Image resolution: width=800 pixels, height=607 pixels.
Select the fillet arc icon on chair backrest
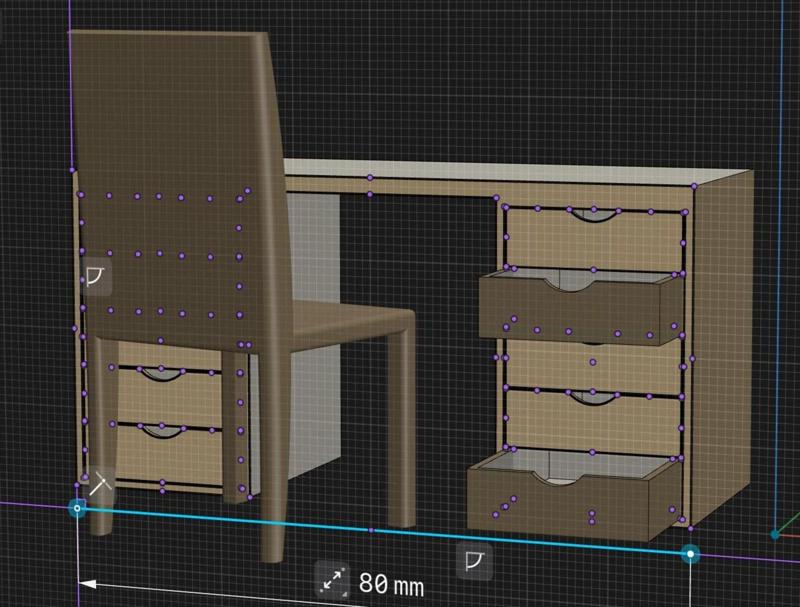pos(94,278)
